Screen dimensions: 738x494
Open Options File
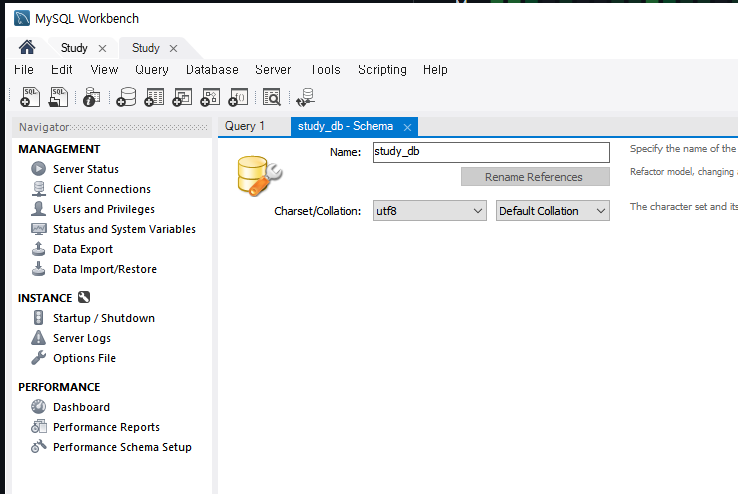click(x=84, y=358)
